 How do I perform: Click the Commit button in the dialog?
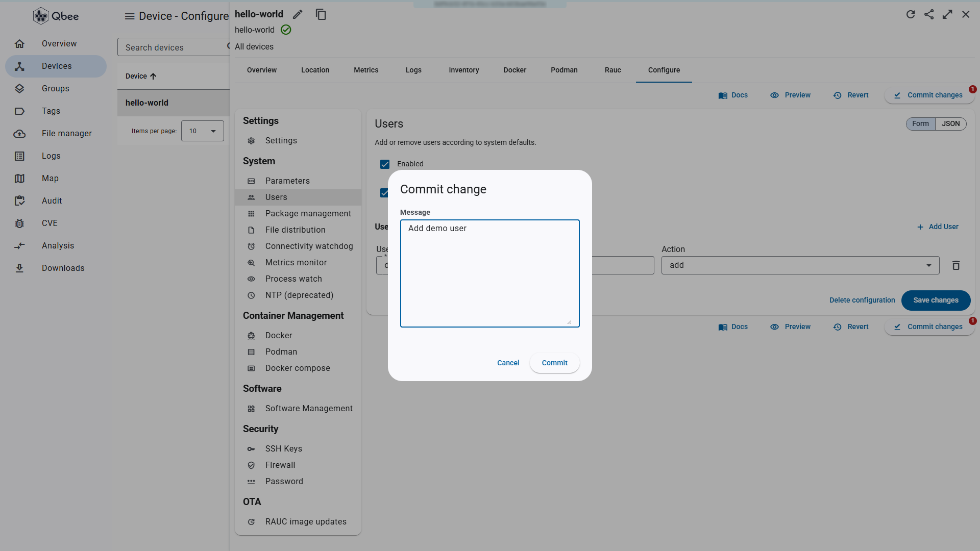pos(555,363)
